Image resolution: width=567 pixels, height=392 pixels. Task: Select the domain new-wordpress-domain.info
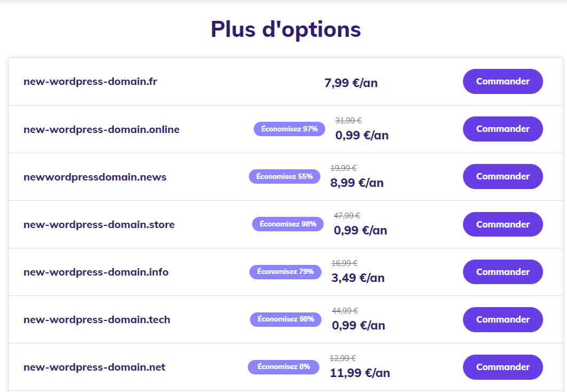pos(96,272)
